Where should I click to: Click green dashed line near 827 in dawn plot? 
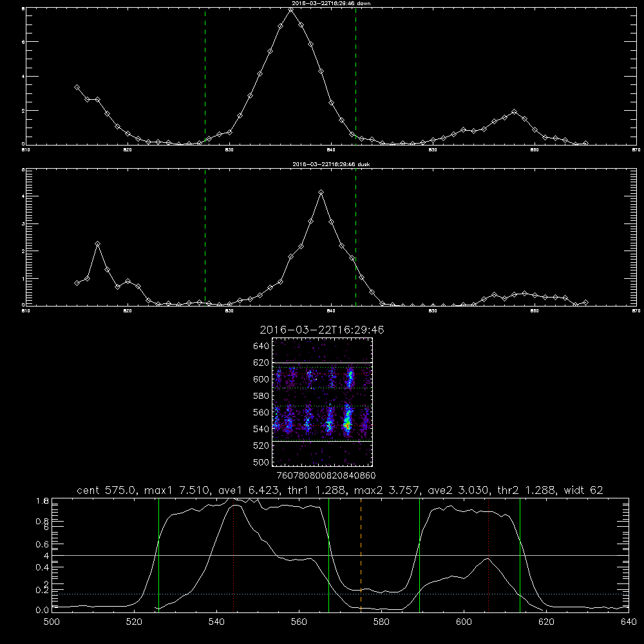coord(205,77)
